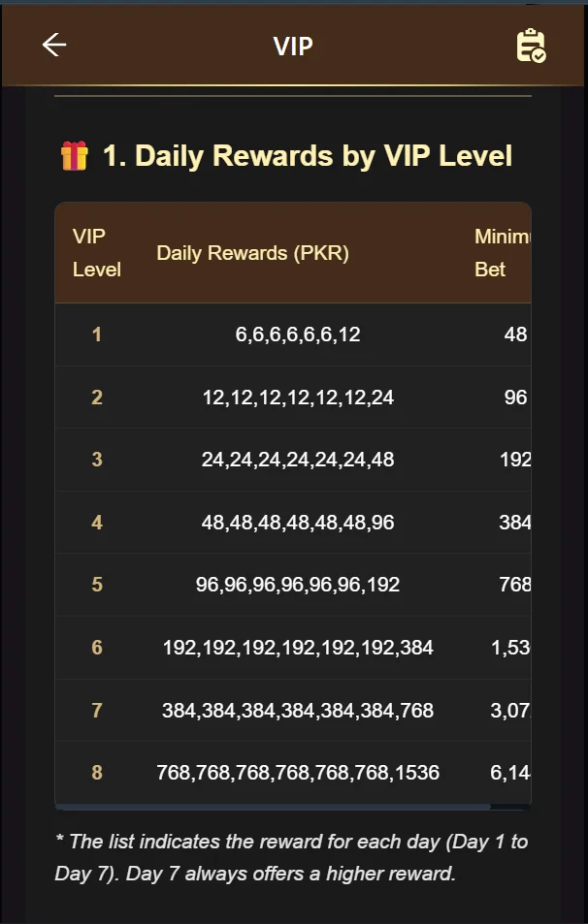This screenshot has height=924, width=588.
Task: Select the VIP level 4 row number
Action: (96, 523)
